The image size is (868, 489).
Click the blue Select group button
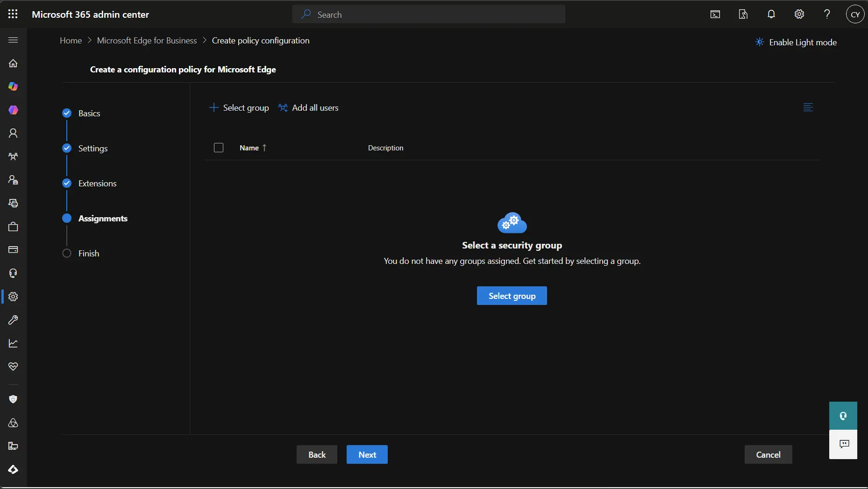pos(512,296)
